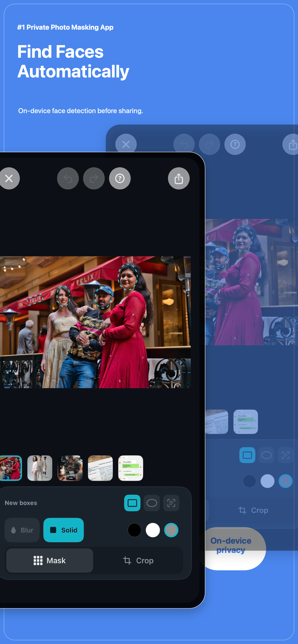Tap the dashed face oval on man with cap
298x644 pixels.
[x=103, y=297]
